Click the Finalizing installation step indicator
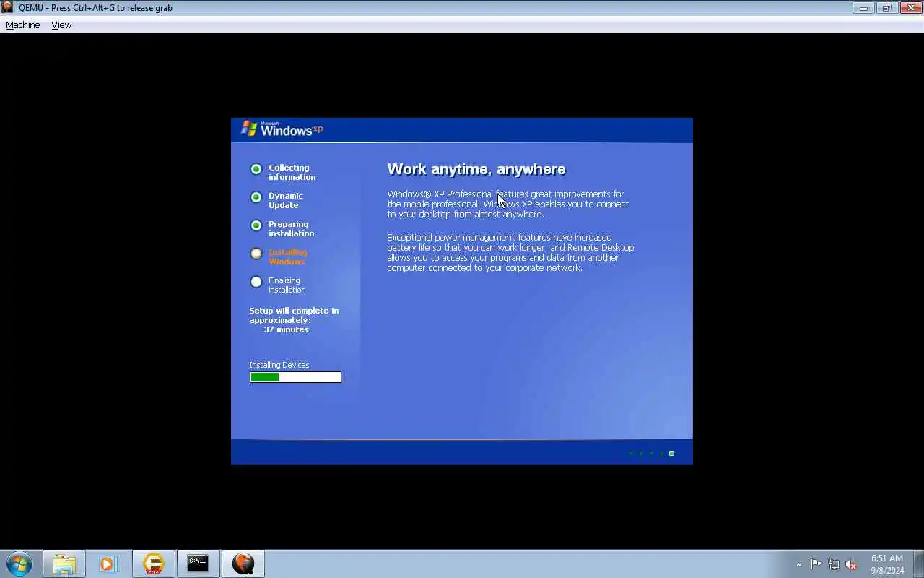Viewport: 924px width, 578px height. point(256,282)
